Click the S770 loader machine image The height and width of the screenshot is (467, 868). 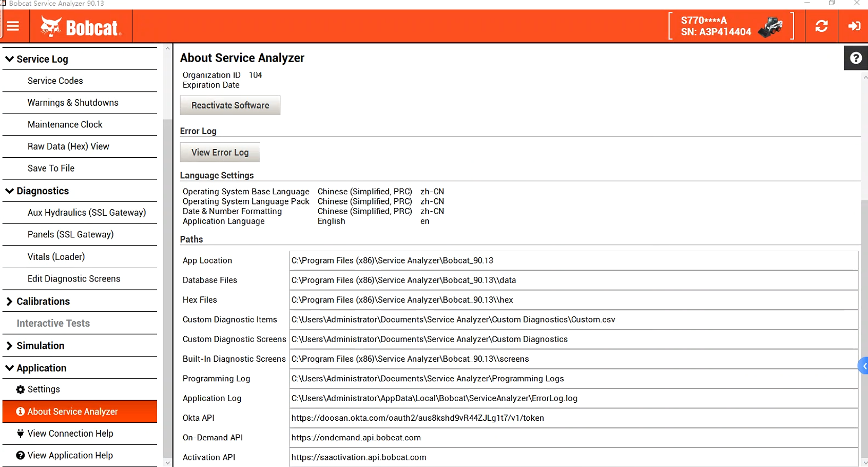(x=771, y=27)
